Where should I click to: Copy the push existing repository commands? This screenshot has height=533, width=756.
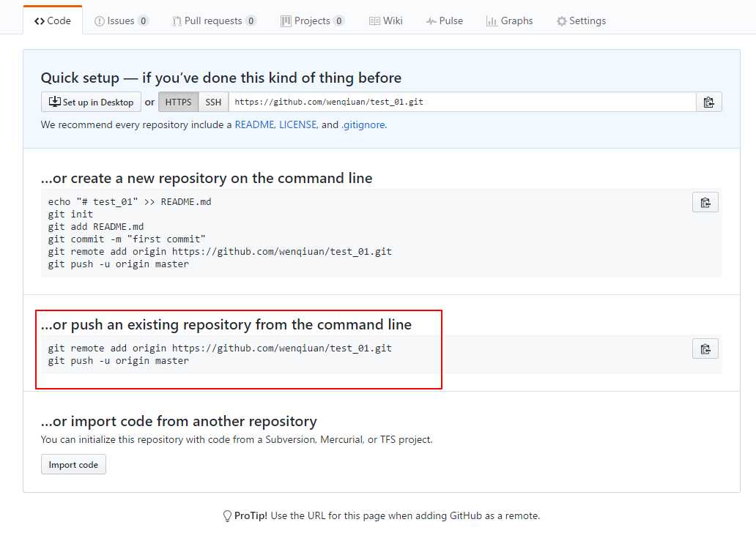[705, 349]
